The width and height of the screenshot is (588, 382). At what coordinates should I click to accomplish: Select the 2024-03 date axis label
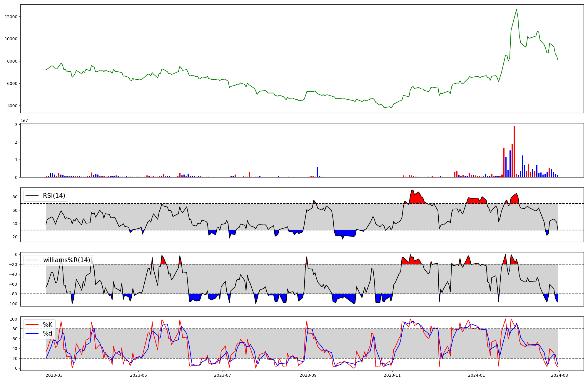tap(559, 375)
